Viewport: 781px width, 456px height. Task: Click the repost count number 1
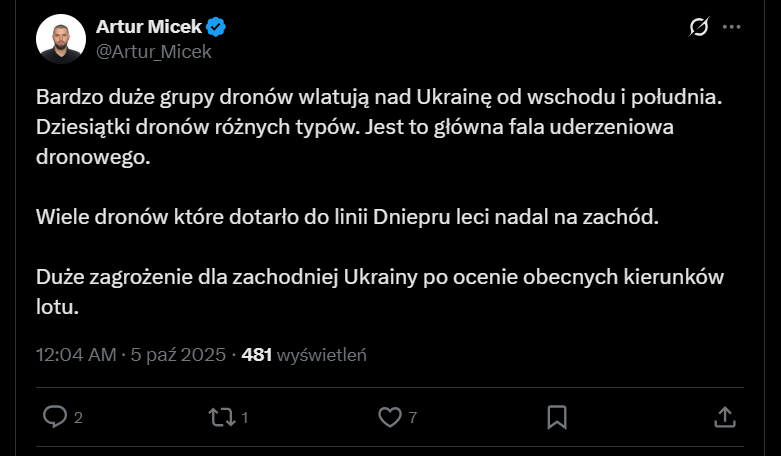click(244, 417)
